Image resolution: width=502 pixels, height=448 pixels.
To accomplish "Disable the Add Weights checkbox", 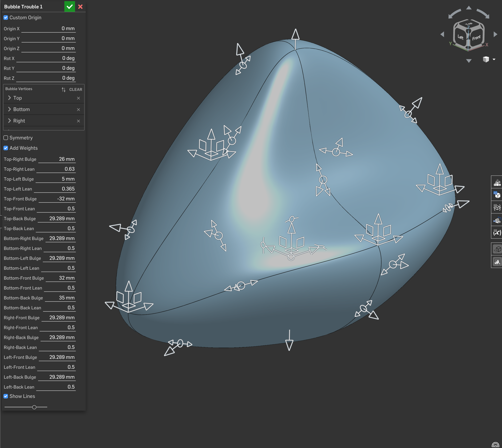I will [x=6, y=148].
